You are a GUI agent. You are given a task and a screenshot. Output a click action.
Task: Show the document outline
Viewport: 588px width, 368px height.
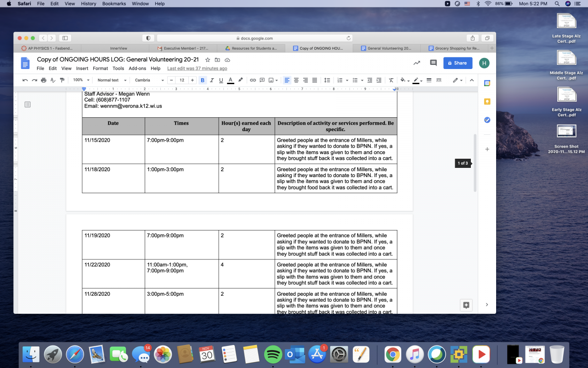[x=28, y=105]
